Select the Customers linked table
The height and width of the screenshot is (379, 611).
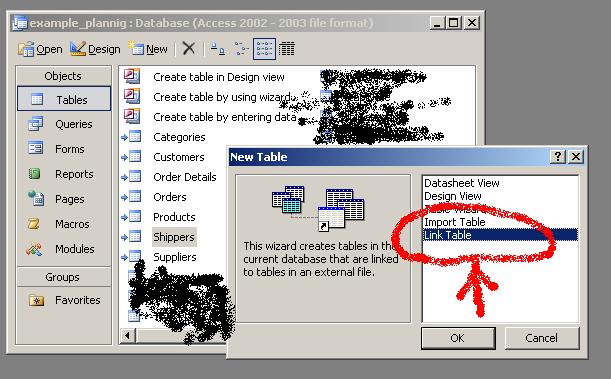[179, 157]
